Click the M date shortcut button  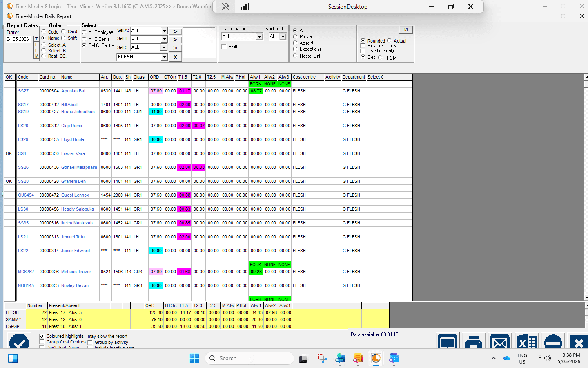[x=36, y=56]
